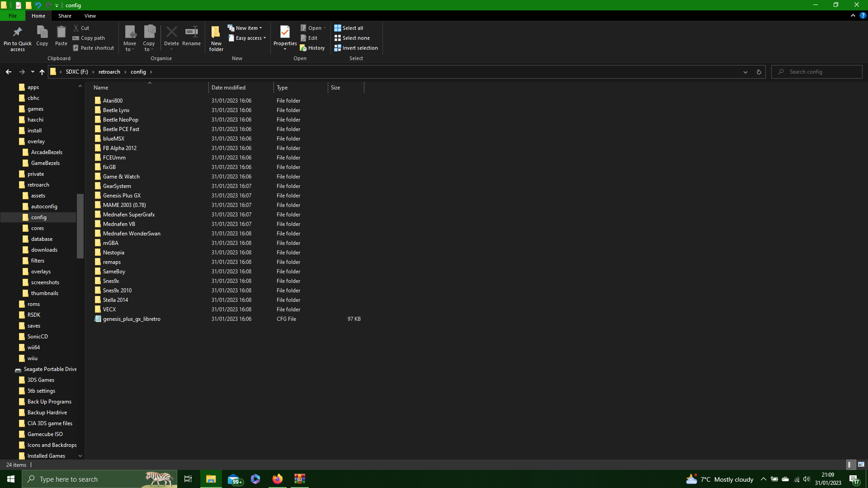The width and height of the screenshot is (868, 488).
Task: Sort by Date modified column
Action: (x=241, y=88)
